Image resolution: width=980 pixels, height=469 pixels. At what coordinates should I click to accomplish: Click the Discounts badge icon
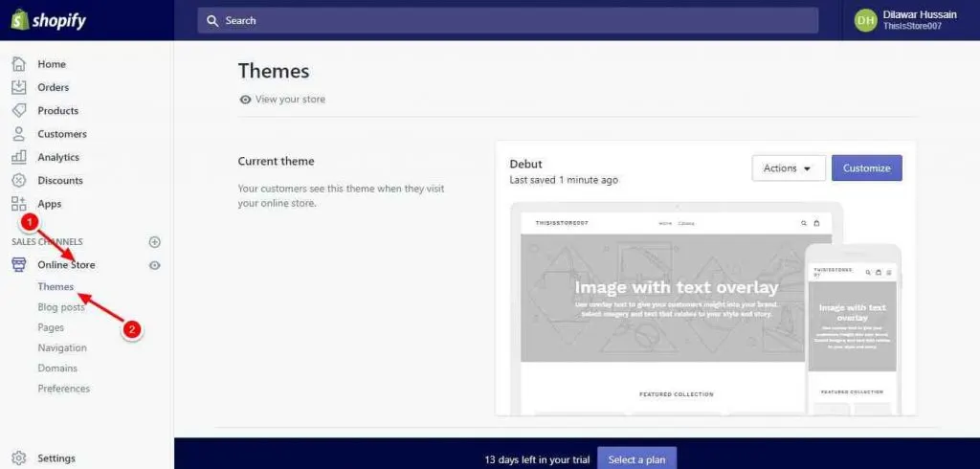[x=19, y=180]
